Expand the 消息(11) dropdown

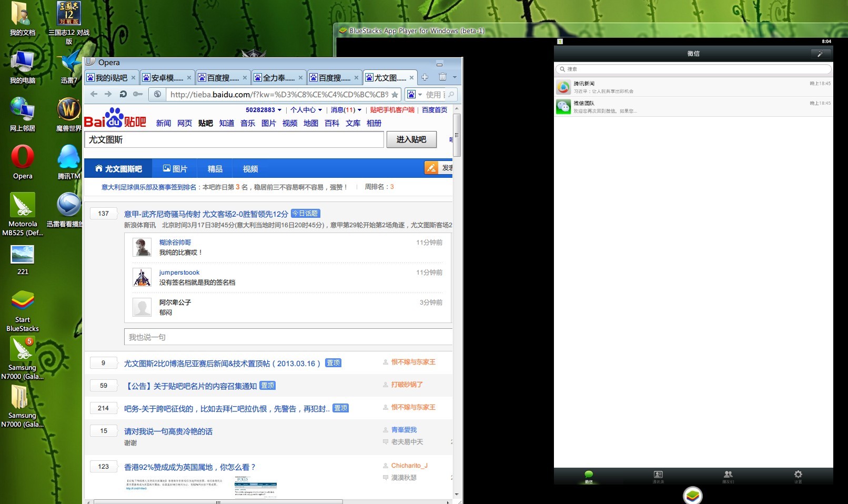click(359, 110)
